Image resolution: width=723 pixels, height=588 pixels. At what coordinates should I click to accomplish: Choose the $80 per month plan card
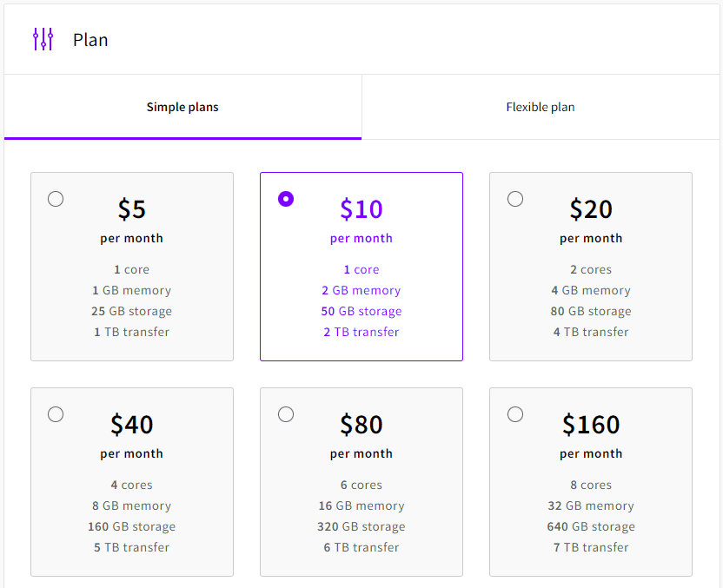tap(361, 482)
